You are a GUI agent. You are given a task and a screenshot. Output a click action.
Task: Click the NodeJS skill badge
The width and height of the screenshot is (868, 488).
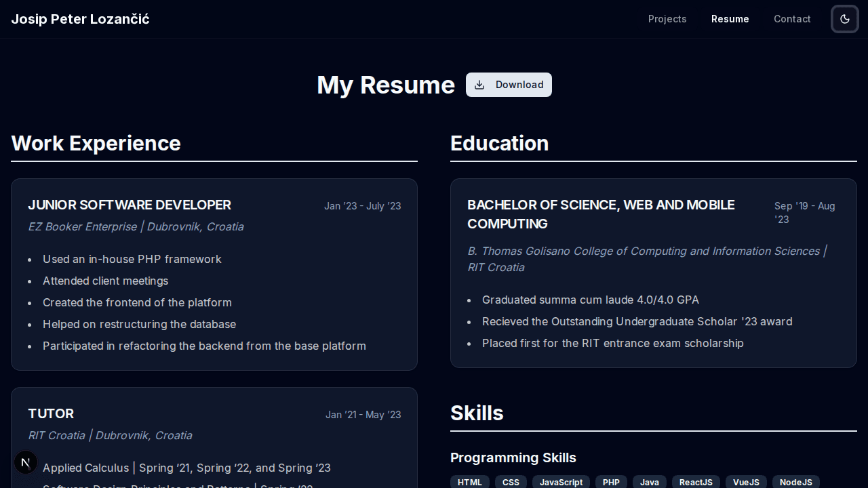coord(795,482)
